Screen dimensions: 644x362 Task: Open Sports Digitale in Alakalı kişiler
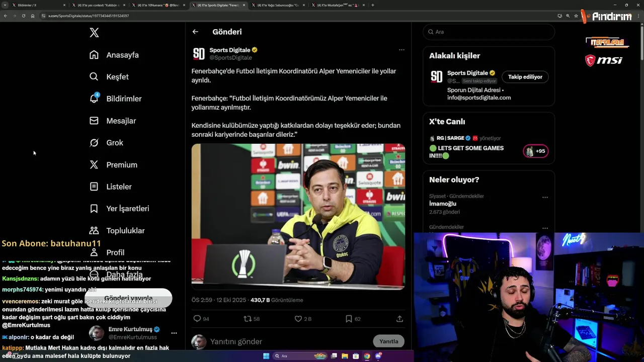[467, 73]
